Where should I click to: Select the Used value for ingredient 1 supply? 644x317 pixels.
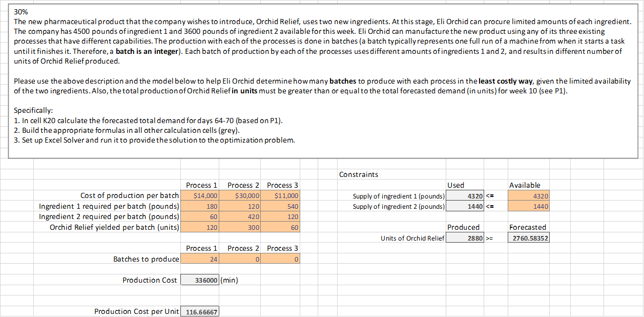(x=465, y=195)
